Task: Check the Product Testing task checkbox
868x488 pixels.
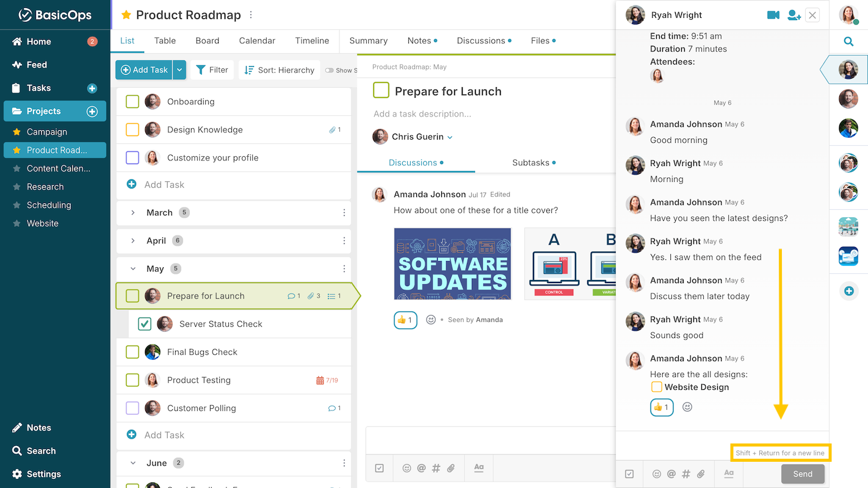Action: tap(132, 380)
